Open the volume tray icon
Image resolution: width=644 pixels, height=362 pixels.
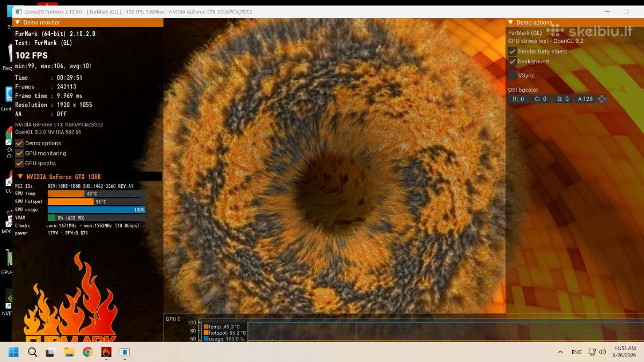tap(602, 352)
